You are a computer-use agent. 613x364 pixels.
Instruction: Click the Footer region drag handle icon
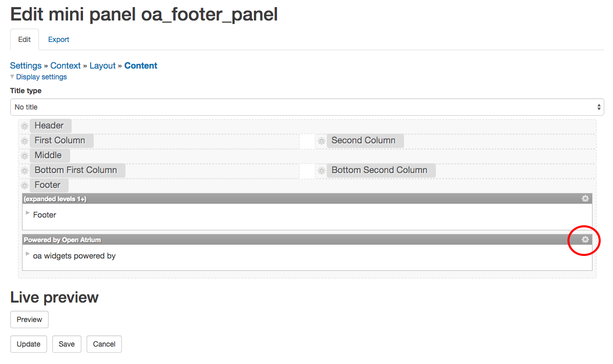click(24, 184)
